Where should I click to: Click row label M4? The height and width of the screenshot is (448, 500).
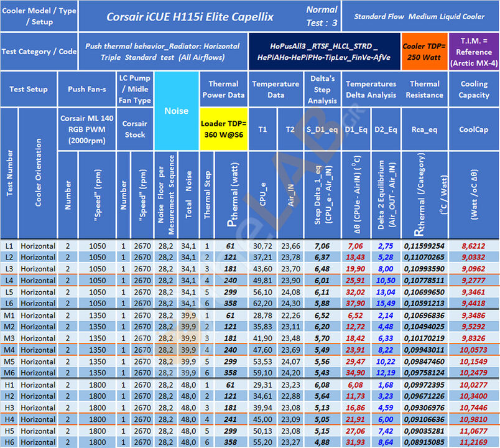pyautogui.click(x=9, y=350)
